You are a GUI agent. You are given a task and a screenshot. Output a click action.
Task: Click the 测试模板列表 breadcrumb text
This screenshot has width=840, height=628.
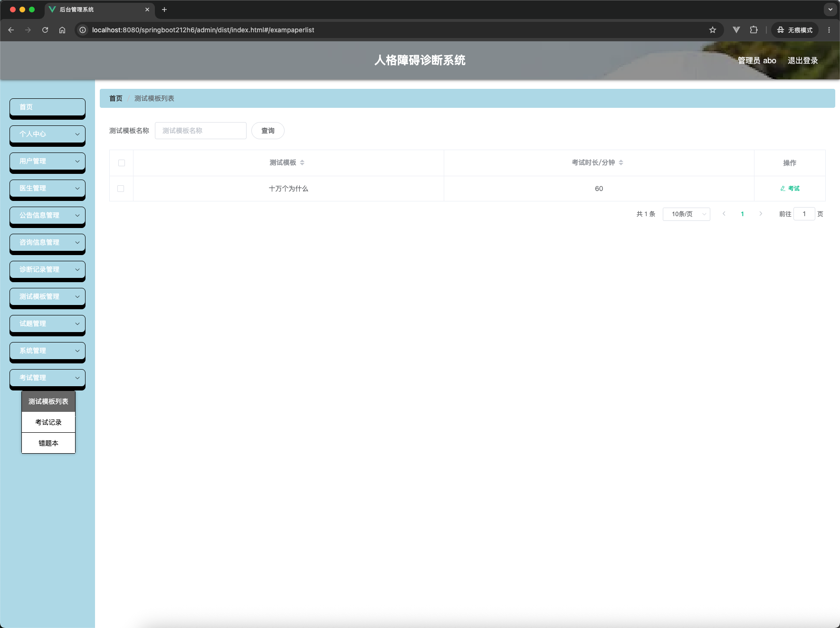coord(154,98)
